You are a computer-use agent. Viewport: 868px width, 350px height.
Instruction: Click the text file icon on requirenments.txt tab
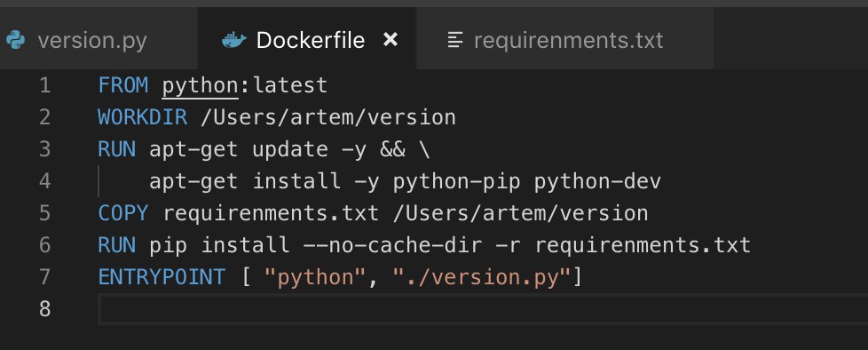(x=455, y=41)
